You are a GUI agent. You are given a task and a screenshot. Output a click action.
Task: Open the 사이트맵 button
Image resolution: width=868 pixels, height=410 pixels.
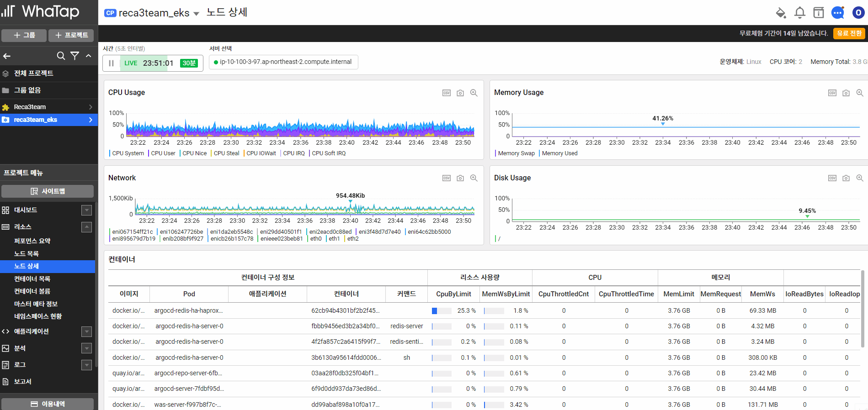click(48, 191)
